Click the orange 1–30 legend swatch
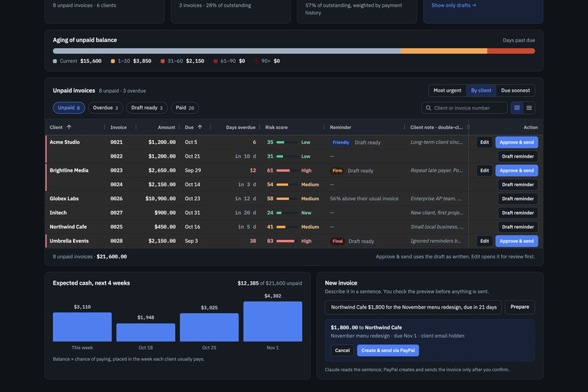The image size is (588, 392). pyautogui.click(x=113, y=61)
